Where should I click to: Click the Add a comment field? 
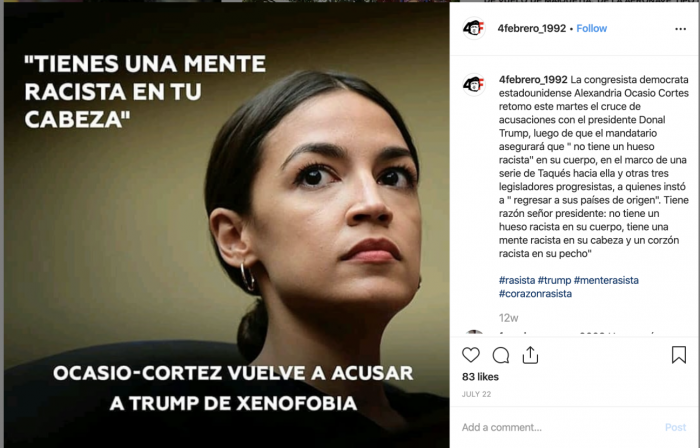click(x=560, y=427)
